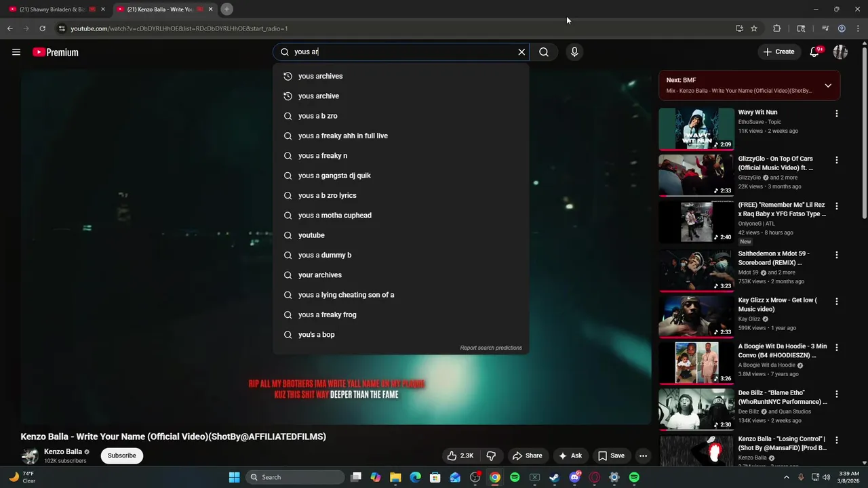Open options for Dee Billz Blame Etho
Image resolution: width=868 pixels, height=488 pixels.
[836, 394]
